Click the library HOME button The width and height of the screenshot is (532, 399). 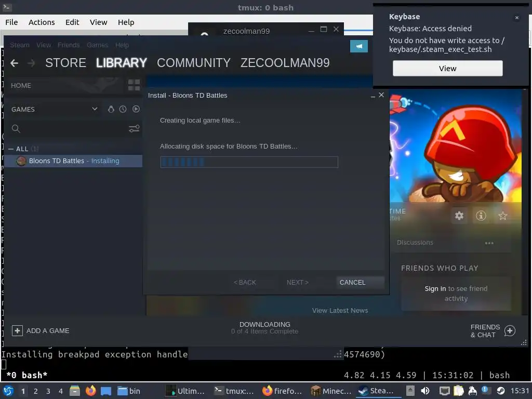click(x=21, y=86)
